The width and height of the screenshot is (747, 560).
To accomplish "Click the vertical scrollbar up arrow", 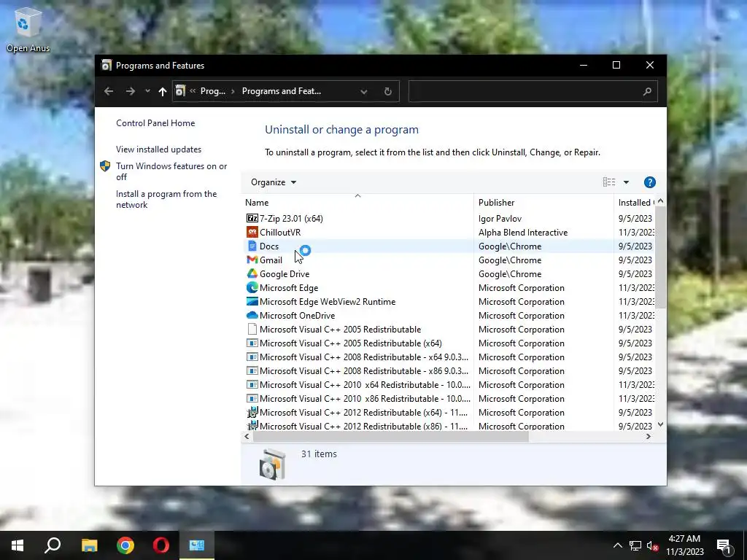I will tap(660, 201).
